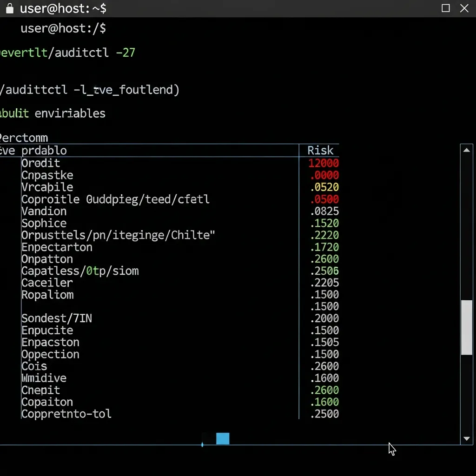
Task: Select the 'Capatless/0tp/siom' entry
Action: tap(80, 271)
